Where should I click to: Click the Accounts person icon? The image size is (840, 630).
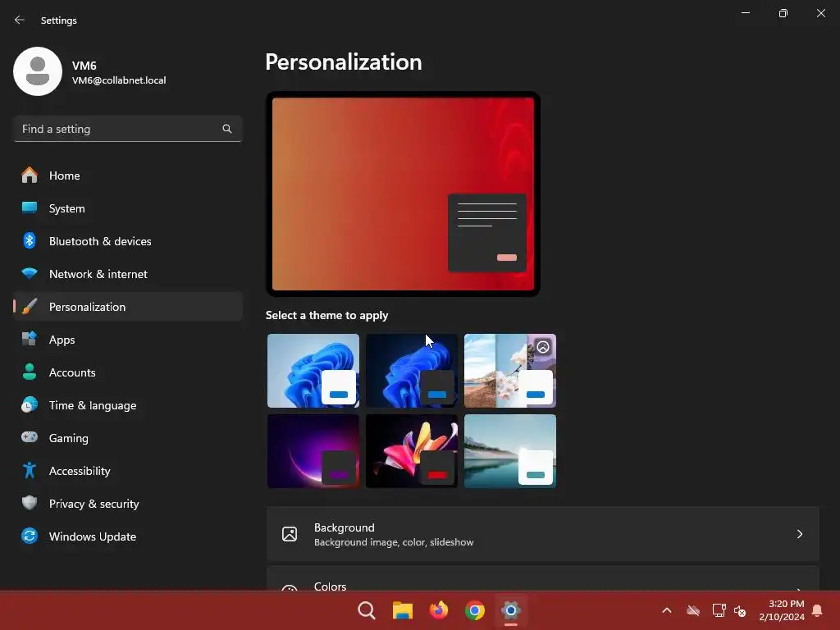click(30, 372)
